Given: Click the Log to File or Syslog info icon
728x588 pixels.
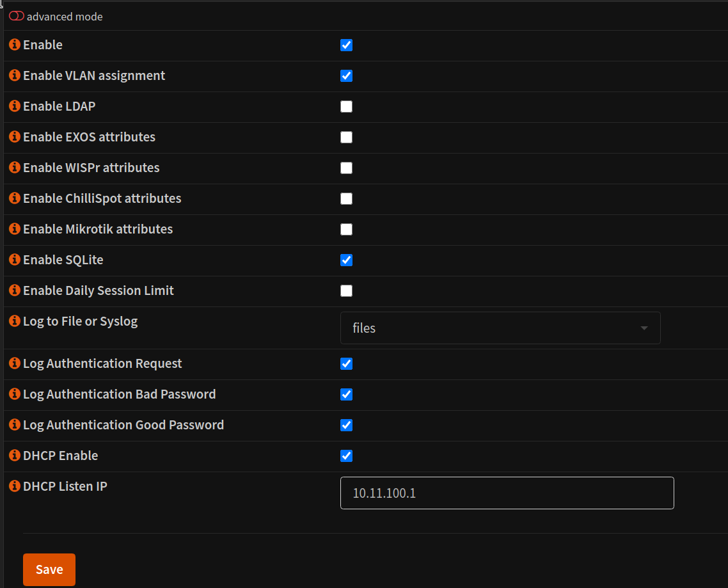Looking at the screenshot, I should (x=14, y=321).
